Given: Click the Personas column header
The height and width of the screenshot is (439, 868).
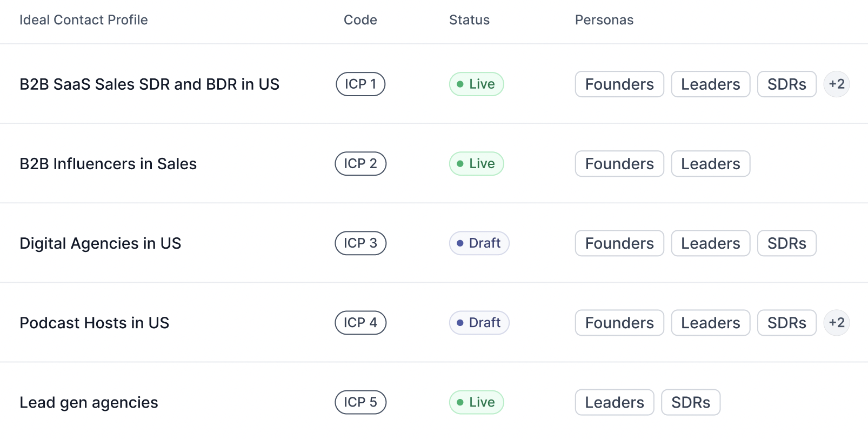Looking at the screenshot, I should click(x=604, y=20).
